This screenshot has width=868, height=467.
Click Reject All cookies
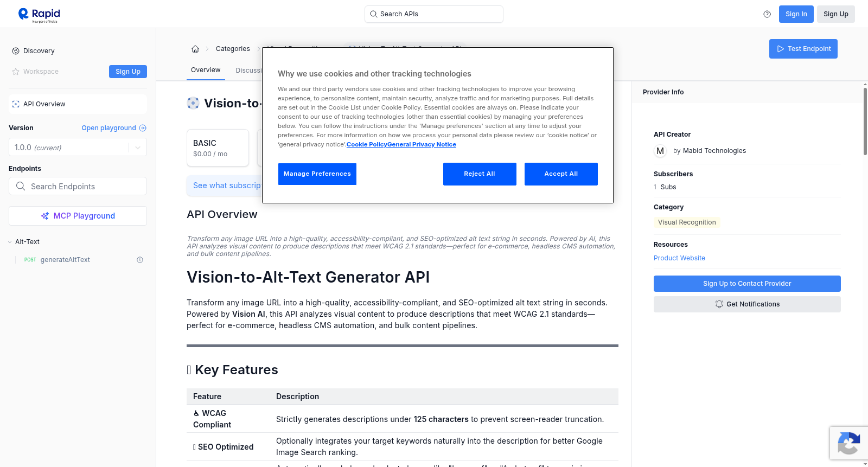click(480, 174)
